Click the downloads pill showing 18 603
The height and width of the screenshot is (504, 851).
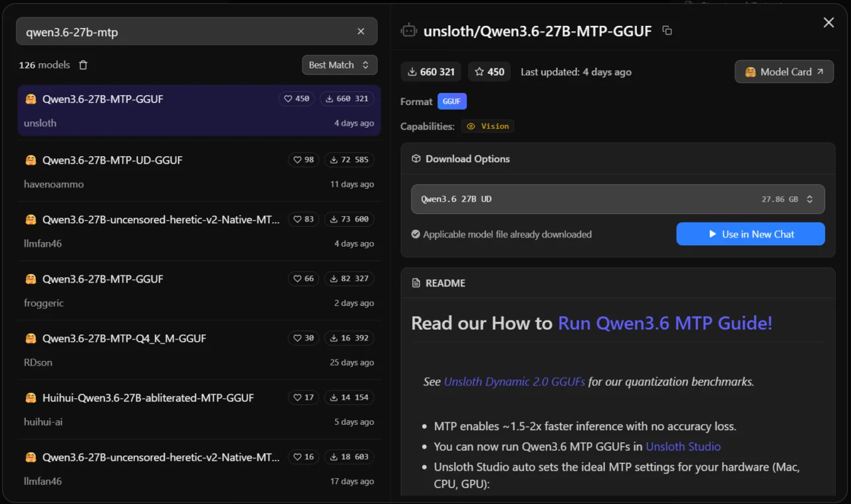click(x=349, y=457)
